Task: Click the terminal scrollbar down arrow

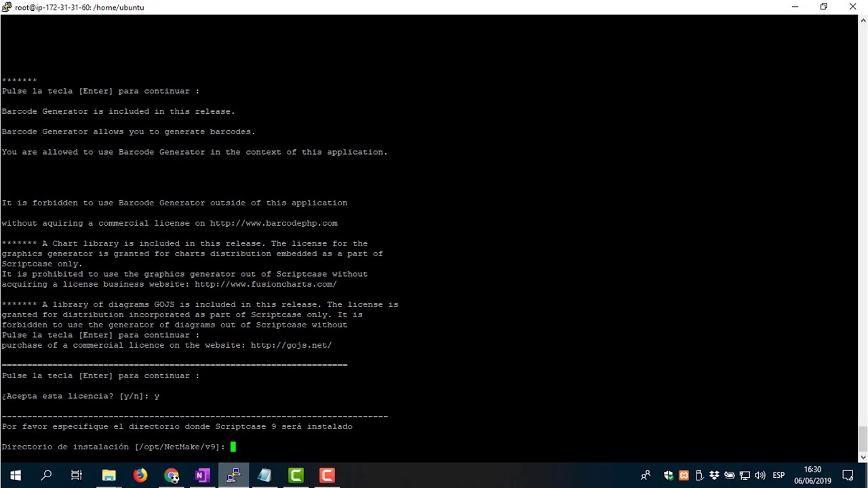Action: point(863,457)
